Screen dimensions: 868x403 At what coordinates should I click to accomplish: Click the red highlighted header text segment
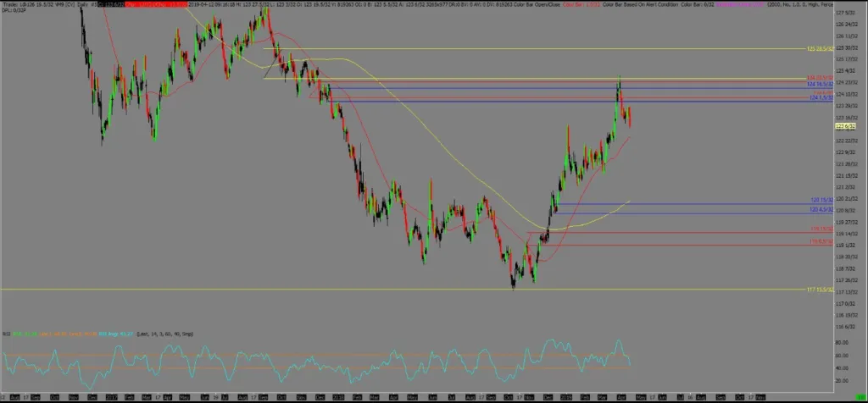click(156, 4)
